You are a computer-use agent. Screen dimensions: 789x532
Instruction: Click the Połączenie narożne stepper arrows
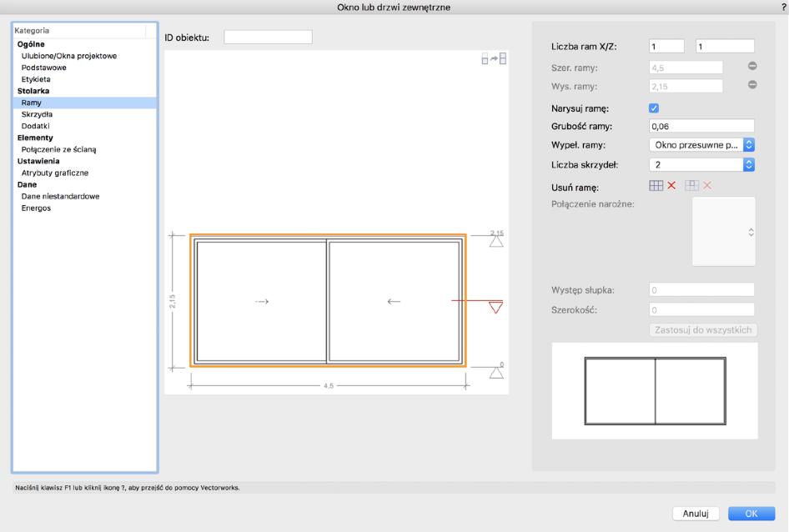[x=751, y=232]
